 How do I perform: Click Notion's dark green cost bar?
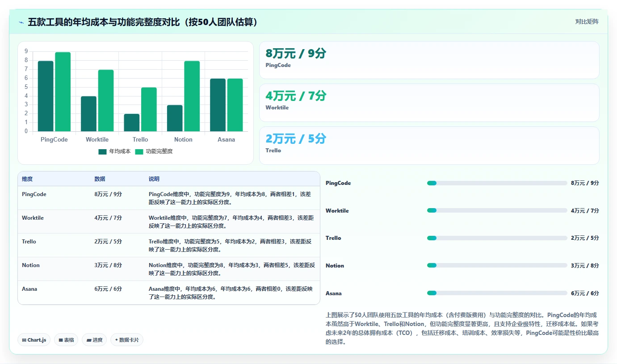coord(175,118)
